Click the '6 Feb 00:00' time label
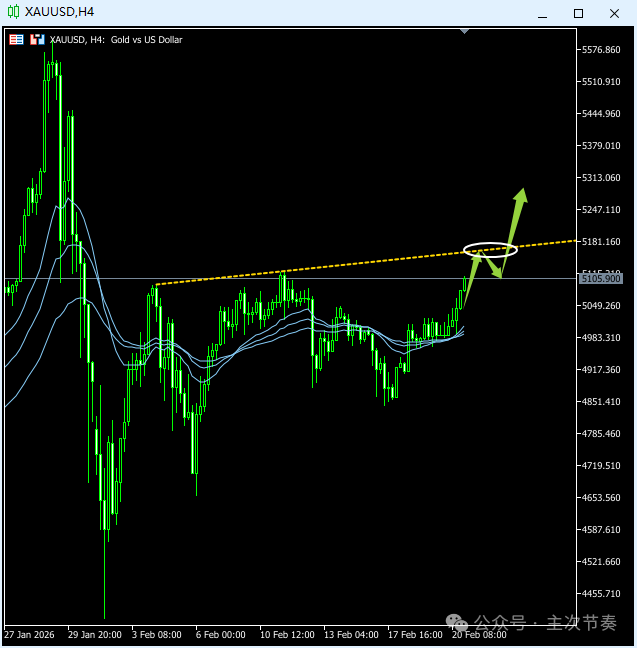Image resolution: width=637 pixels, height=648 pixels. tap(221, 635)
